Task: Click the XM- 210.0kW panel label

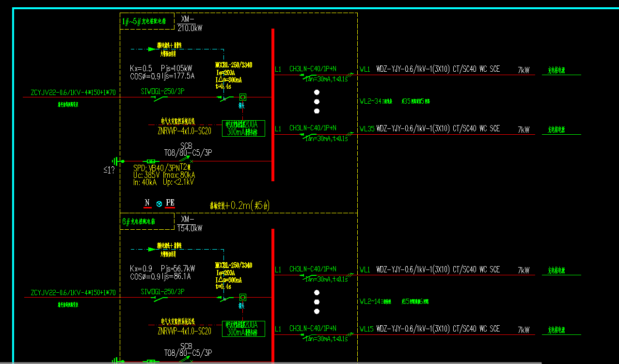Action: pos(190,24)
